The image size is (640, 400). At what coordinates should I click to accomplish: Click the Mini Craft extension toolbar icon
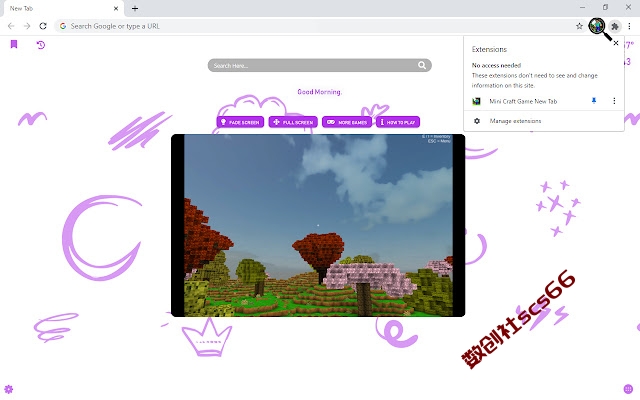point(597,26)
